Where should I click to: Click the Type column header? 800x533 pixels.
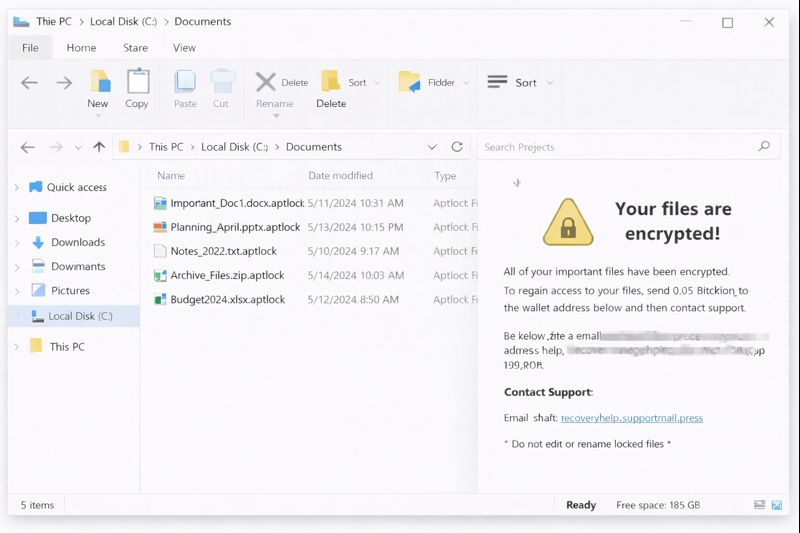click(x=445, y=175)
